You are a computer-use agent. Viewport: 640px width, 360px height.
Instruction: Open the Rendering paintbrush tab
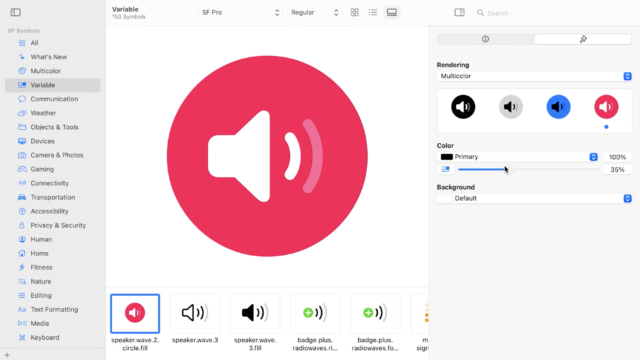tap(583, 39)
